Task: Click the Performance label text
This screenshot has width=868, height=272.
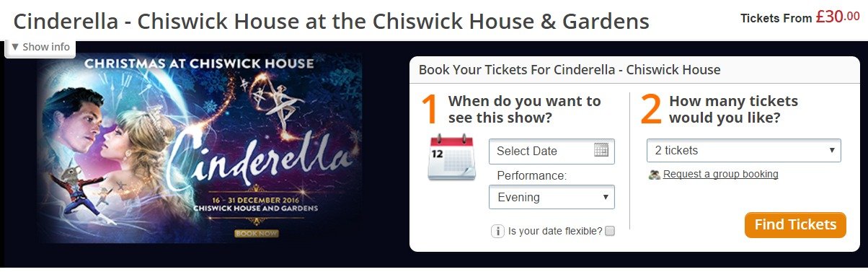Action: click(x=532, y=176)
